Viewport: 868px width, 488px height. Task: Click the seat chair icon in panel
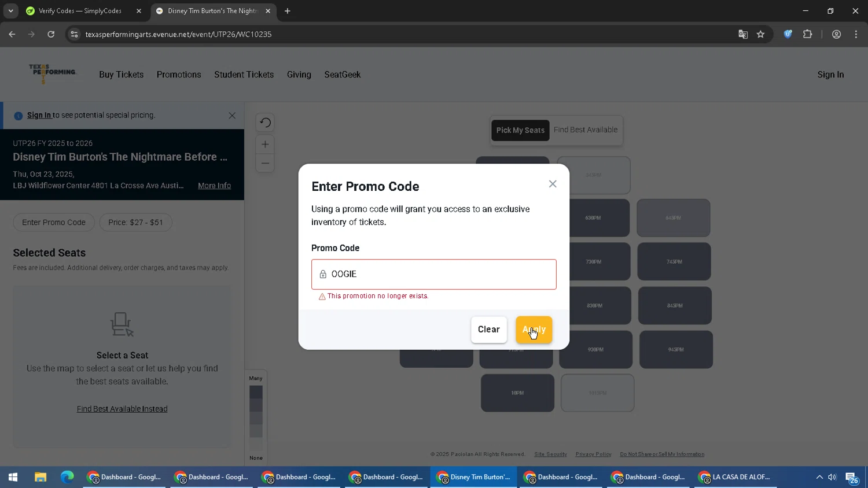coord(122,324)
